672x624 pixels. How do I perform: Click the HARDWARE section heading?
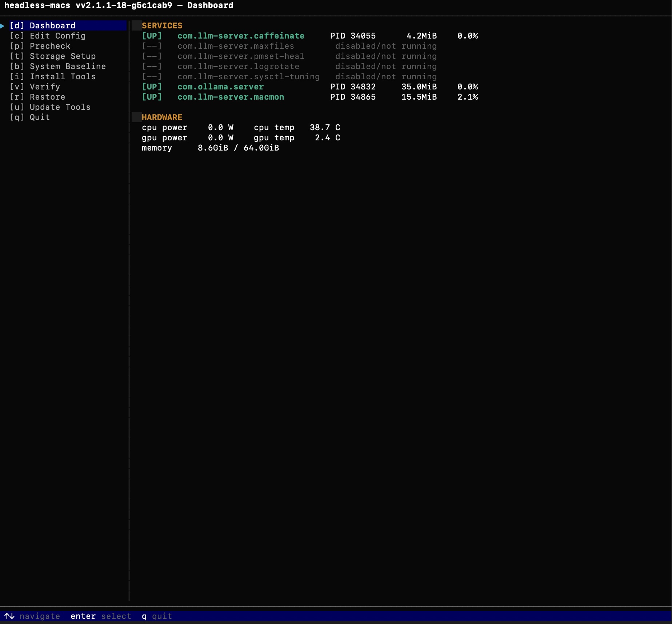[x=162, y=117]
